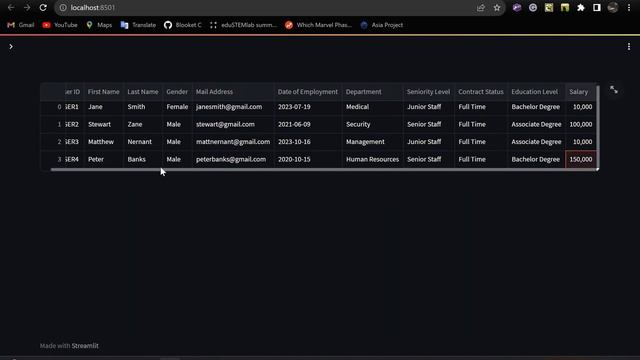Open the Translate bookmark
640x360 pixels.
[138, 25]
